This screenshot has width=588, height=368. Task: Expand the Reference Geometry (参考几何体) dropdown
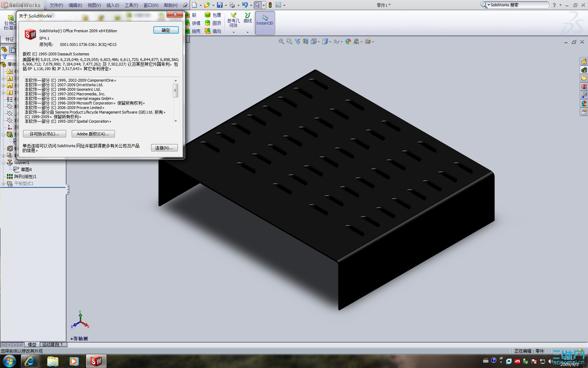click(234, 32)
